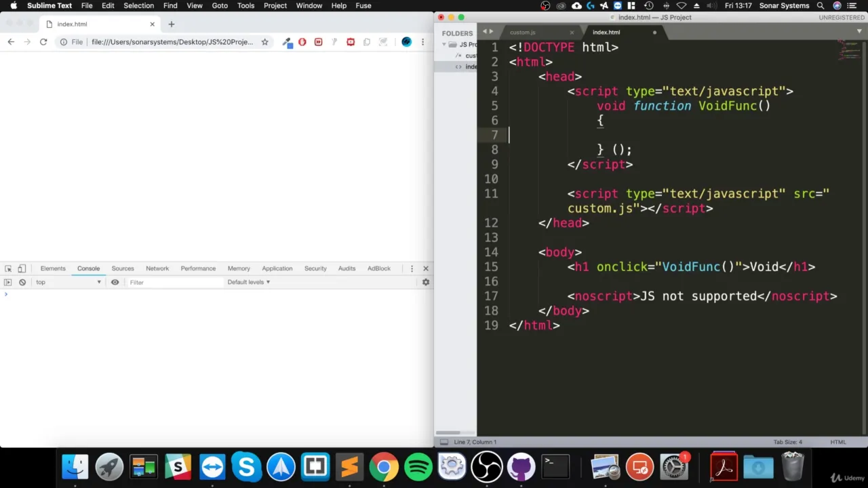The width and height of the screenshot is (868, 488).
Task: Open the Selection menu
Action: click(x=138, y=5)
